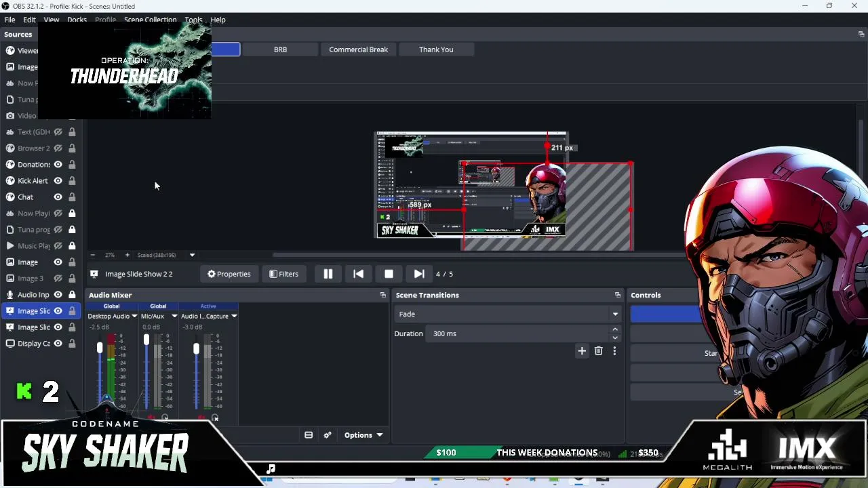Open the Docks menu
This screenshot has width=868, height=488.
77,20
